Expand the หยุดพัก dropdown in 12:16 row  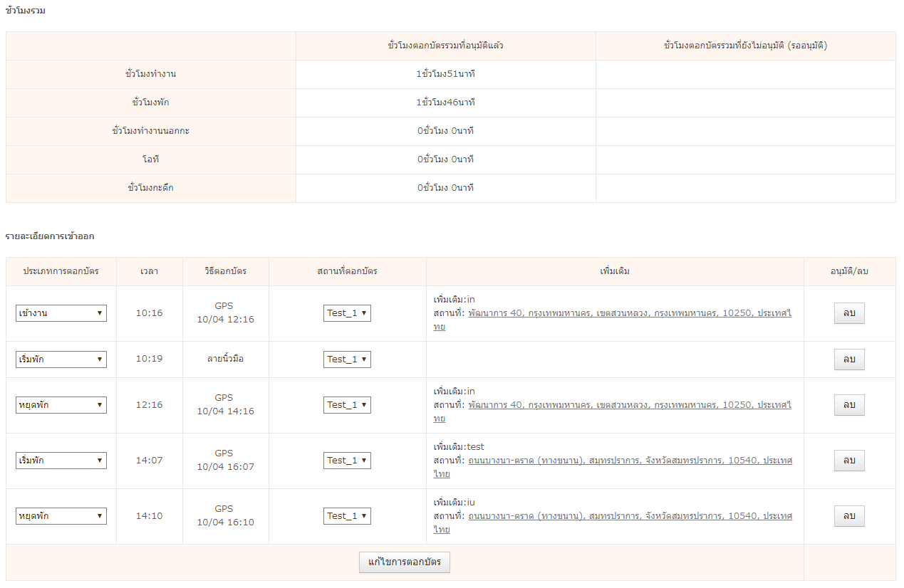pos(61,405)
